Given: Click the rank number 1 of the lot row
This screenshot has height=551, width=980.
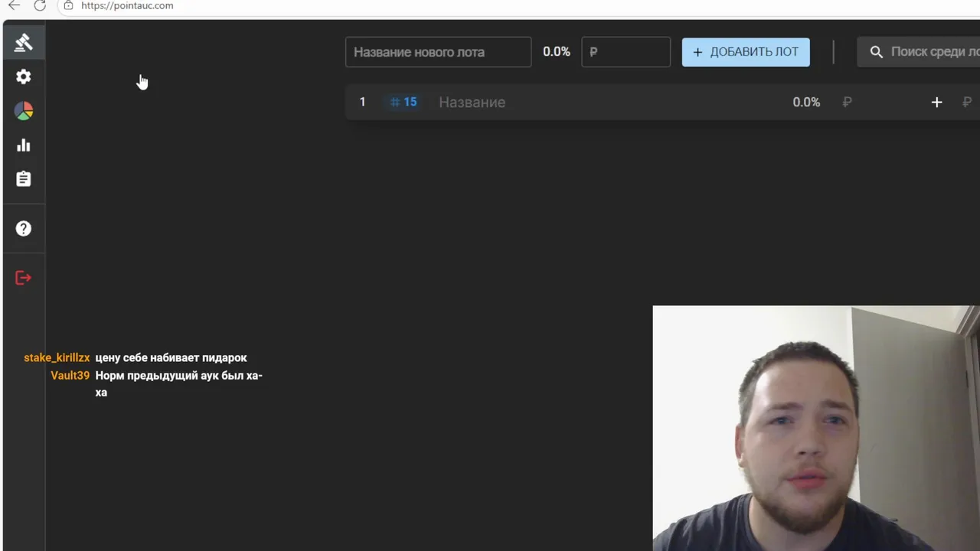Looking at the screenshot, I should coord(362,103).
